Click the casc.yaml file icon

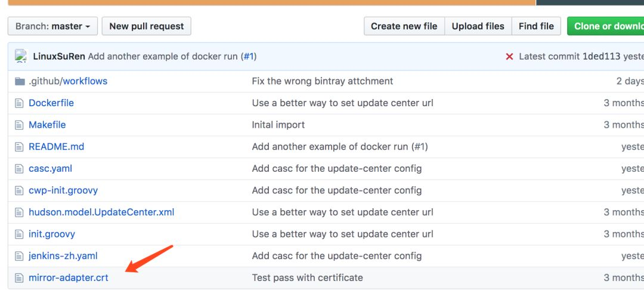point(19,169)
